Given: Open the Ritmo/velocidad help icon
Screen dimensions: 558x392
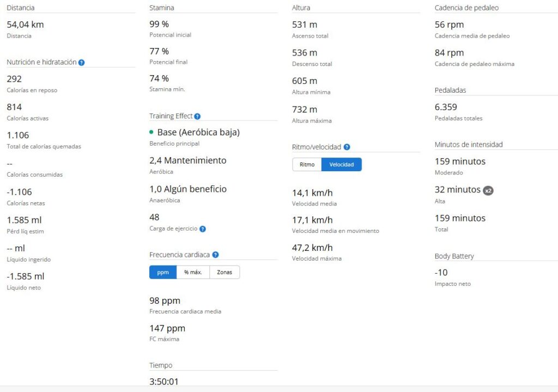Looking at the screenshot, I should tap(347, 147).
